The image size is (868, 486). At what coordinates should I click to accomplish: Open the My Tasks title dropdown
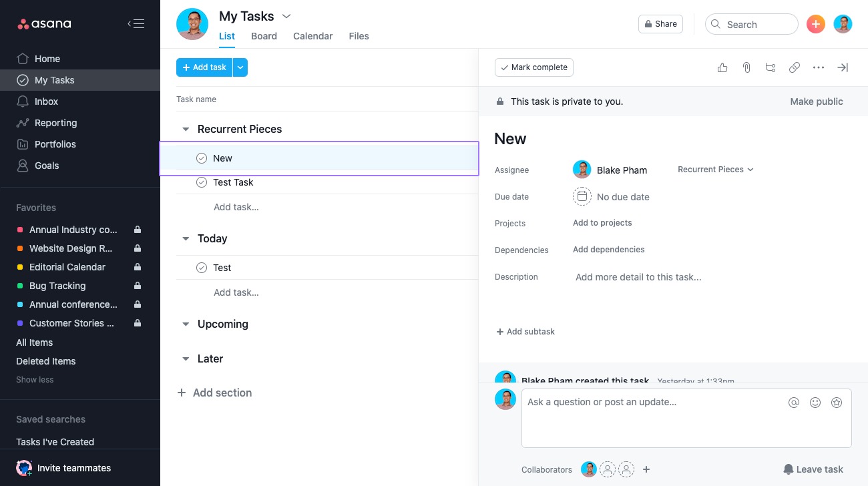(286, 15)
